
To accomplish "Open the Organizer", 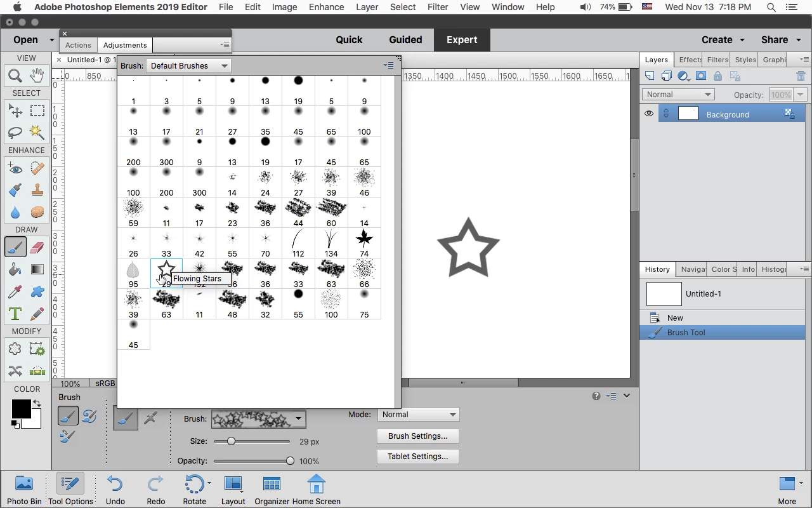I will point(272,490).
